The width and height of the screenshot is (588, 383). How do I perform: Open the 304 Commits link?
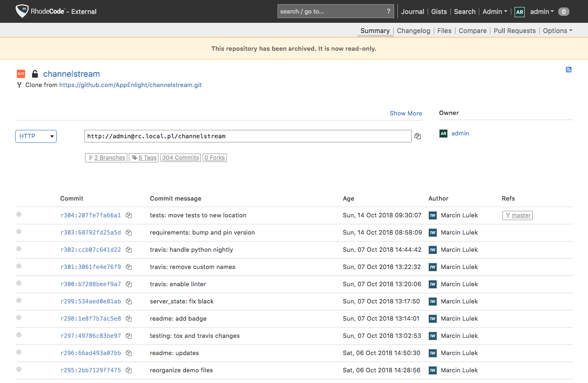click(180, 158)
